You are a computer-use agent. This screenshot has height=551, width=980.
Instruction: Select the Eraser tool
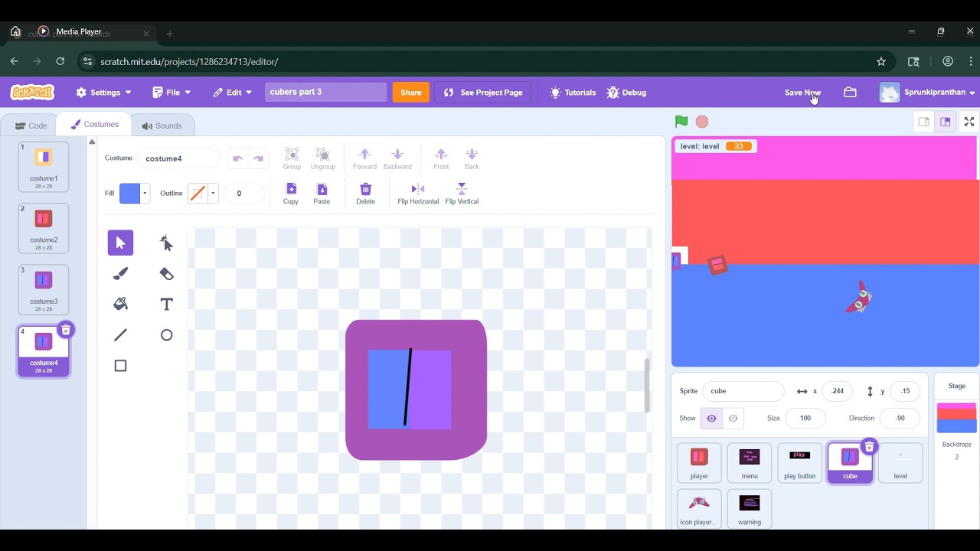(166, 273)
